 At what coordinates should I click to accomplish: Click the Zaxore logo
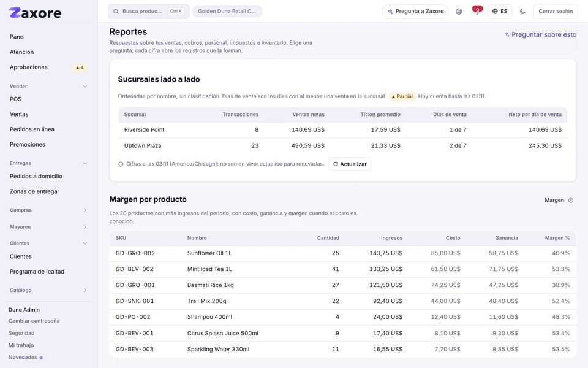35,13
